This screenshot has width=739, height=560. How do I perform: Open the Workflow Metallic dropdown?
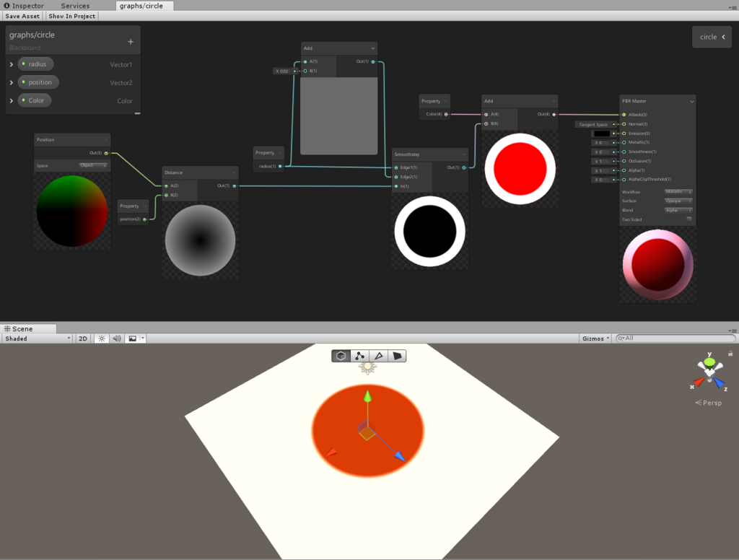pyautogui.click(x=678, y=192)
